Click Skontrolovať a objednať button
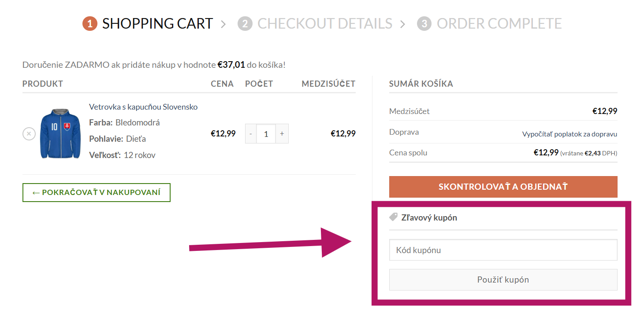Screen dimensions: 644x309 [x=503, y=187]
